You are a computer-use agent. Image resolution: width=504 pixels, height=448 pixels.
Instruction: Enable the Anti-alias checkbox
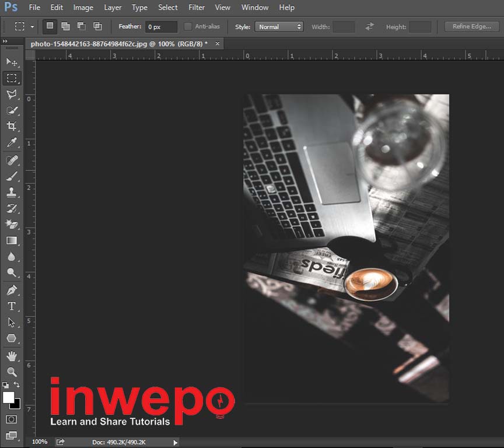point(188,27)
